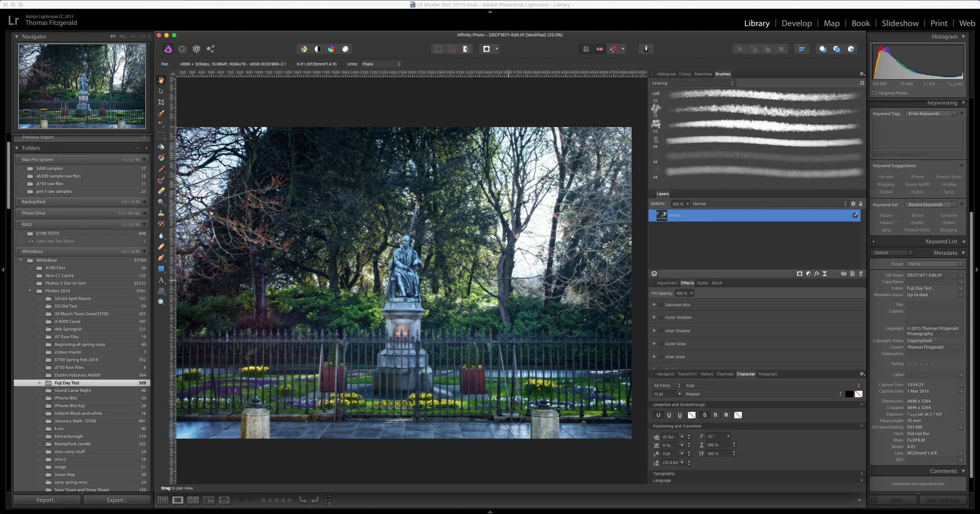The image size is (980, 514).
Task: Open the Develop module in Lightroom
Action: coord(796,23)
